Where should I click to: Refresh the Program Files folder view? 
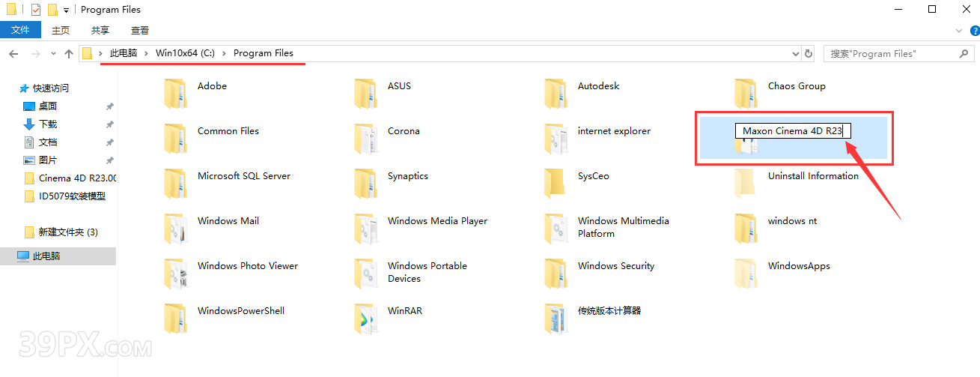pyautogui.click(x=809, y=54)
